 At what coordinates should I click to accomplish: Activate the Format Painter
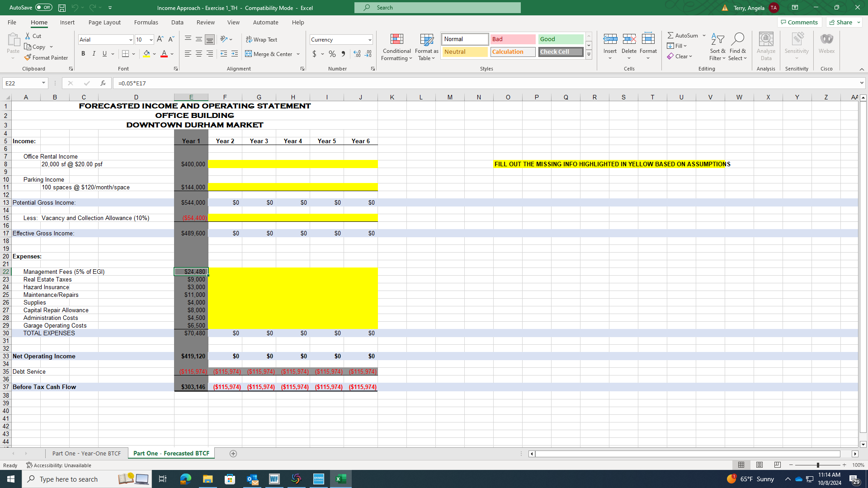tap(46, 57)
